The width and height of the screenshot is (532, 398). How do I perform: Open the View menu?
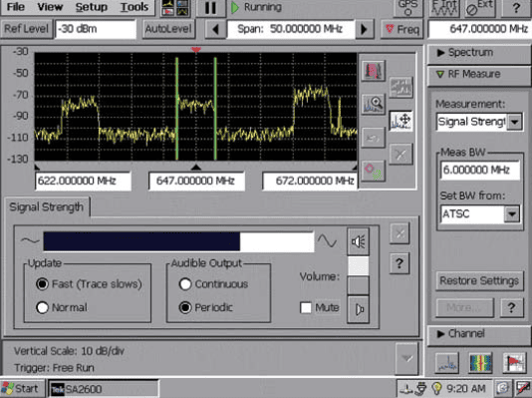coord(50,7)
